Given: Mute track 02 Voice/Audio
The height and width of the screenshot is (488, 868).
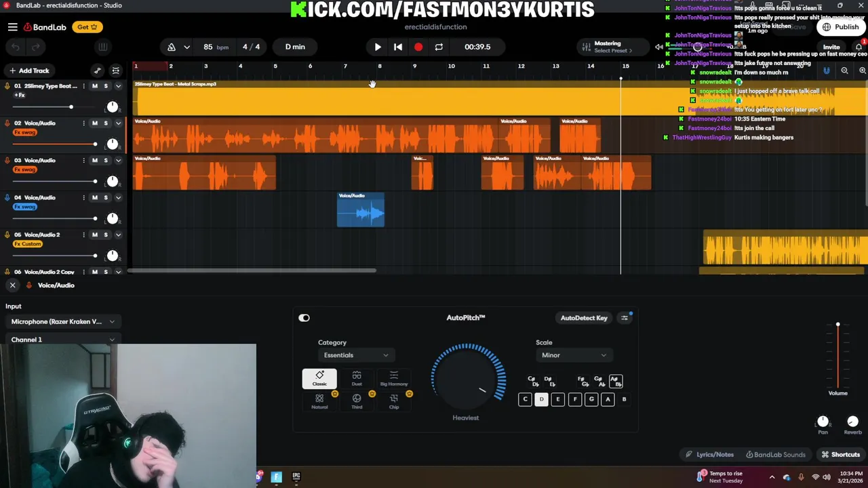Looking at the screenshot, I should (x=95, y=123).
